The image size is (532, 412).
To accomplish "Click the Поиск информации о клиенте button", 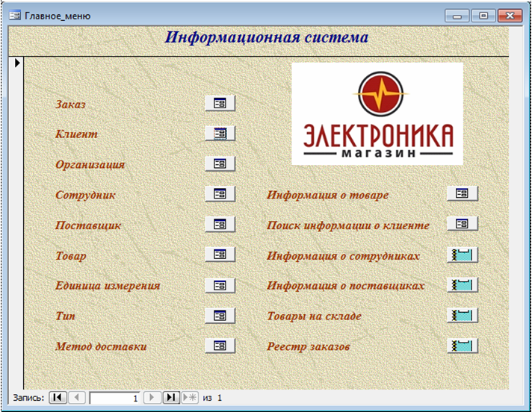I will click(x=462, y=224).
